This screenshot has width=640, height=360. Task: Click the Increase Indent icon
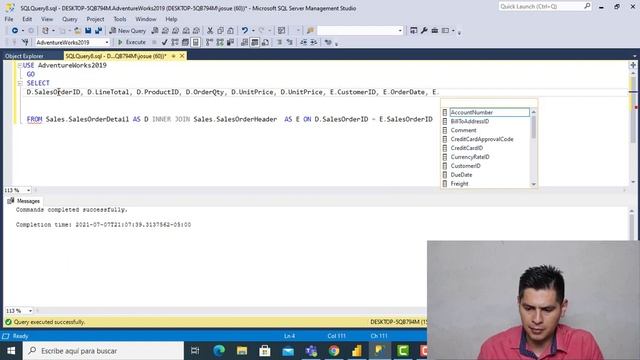point(313,42)
